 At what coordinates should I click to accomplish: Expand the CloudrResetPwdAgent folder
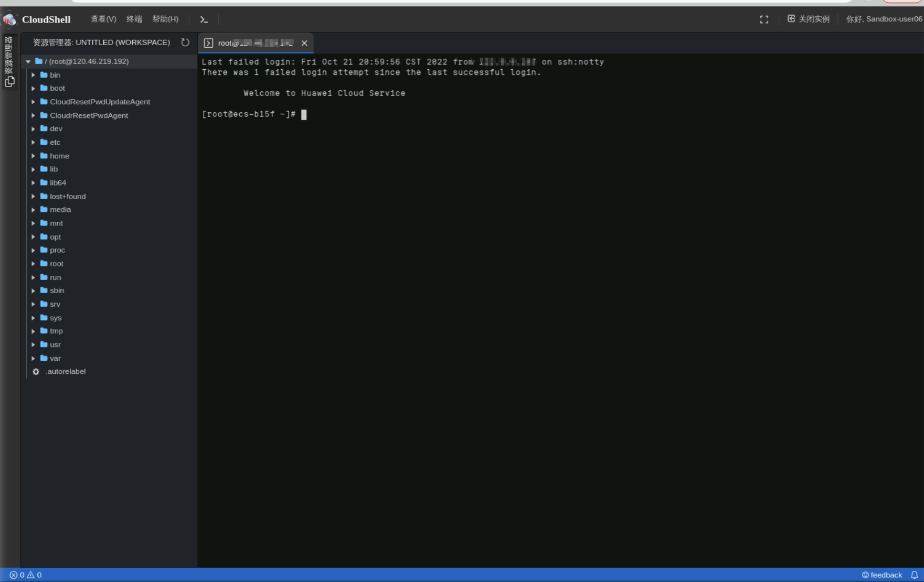[x=33, y=115]
